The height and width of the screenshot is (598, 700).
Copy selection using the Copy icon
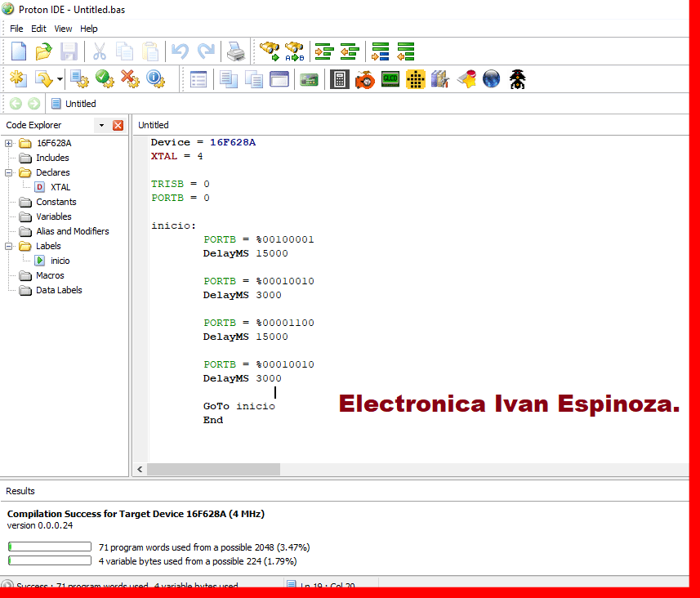(x=124, y=51)
